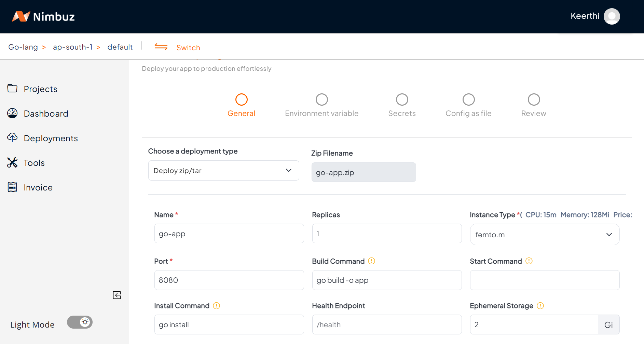644x344 pixels.
Task: Select the Secrets step circle
Action: pyautogui.click(x=402, y=100)
